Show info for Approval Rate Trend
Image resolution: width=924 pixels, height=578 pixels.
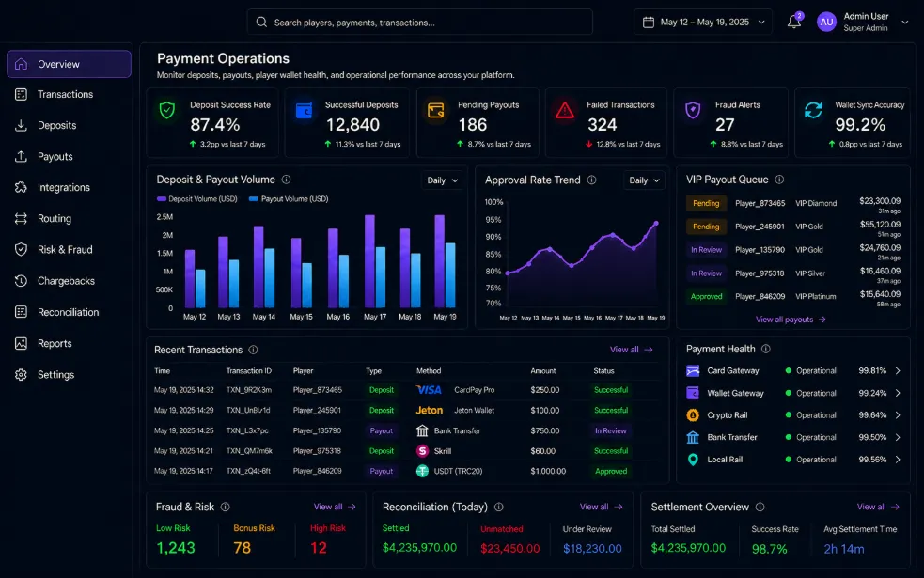tap(591, 180)
